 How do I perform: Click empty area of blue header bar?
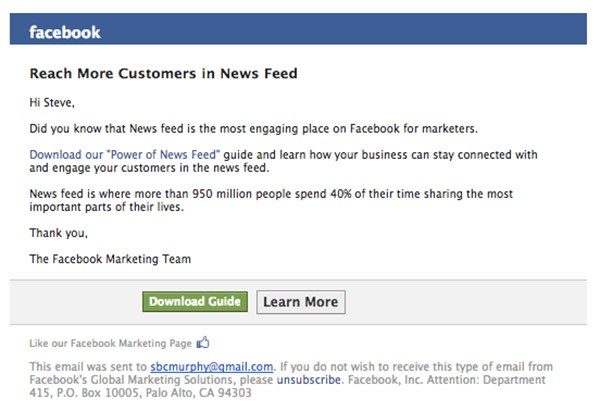pyautogui.click(x=344, y=29)
